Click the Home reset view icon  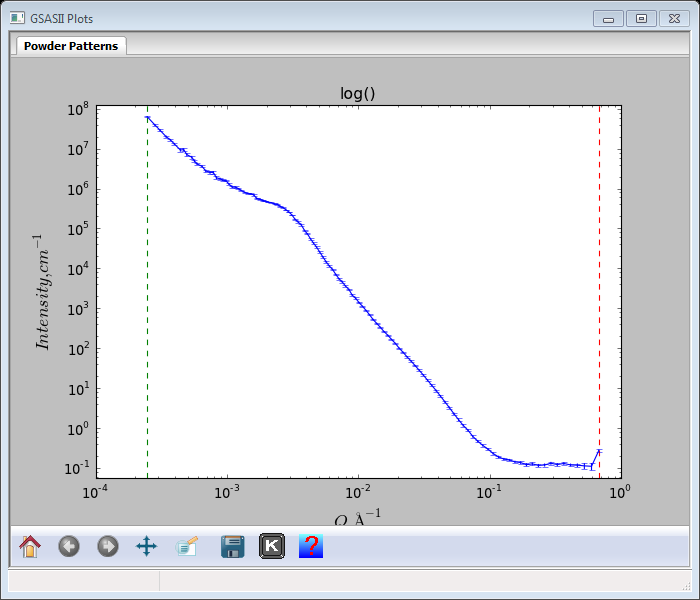pyautogui.click(x=30, y=546)
